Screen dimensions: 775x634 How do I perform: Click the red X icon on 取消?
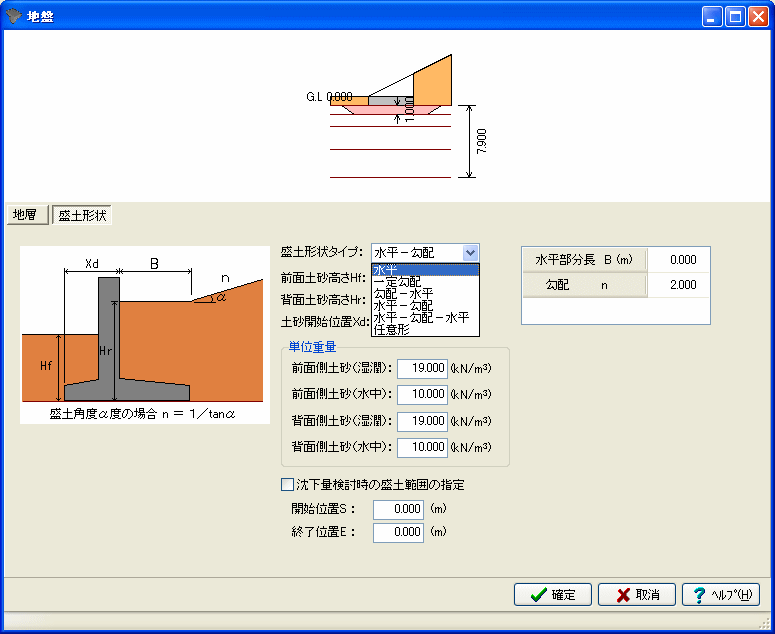tap(624, 595)
